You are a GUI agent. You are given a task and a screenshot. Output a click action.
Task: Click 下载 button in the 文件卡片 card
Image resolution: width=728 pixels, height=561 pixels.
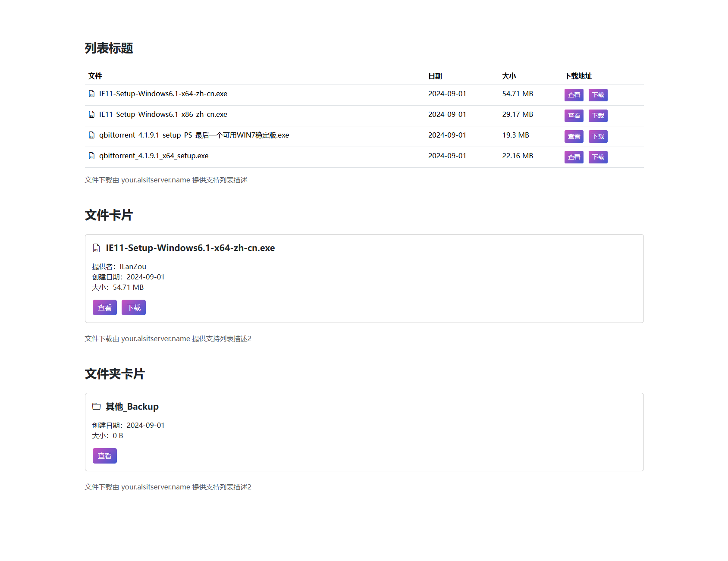(x=134, y=307)
